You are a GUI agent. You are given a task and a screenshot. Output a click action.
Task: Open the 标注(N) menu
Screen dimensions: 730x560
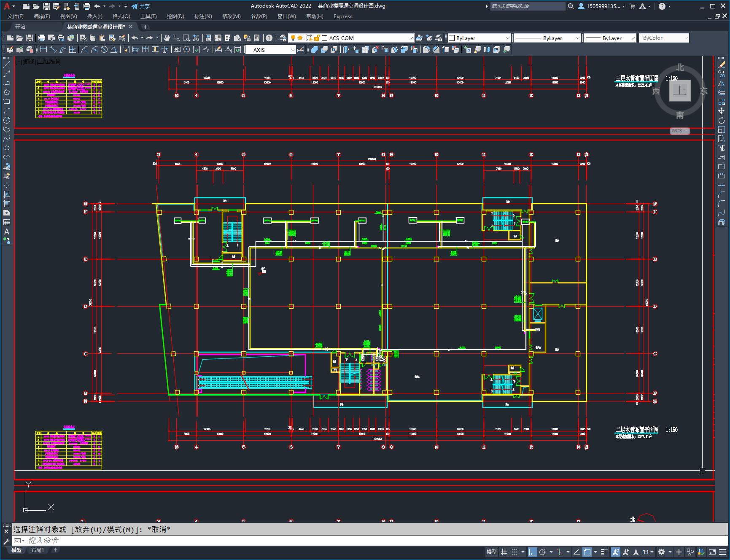[203, 16]
